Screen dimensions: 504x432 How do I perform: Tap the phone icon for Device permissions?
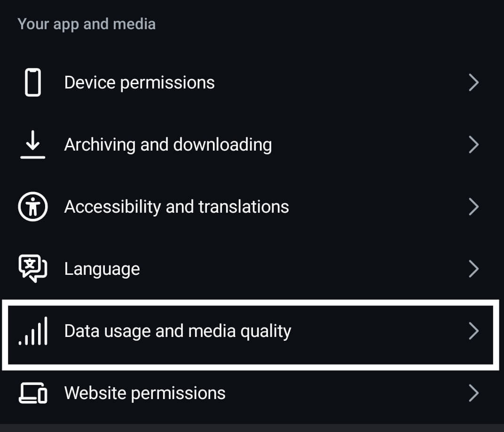[33, 82]
